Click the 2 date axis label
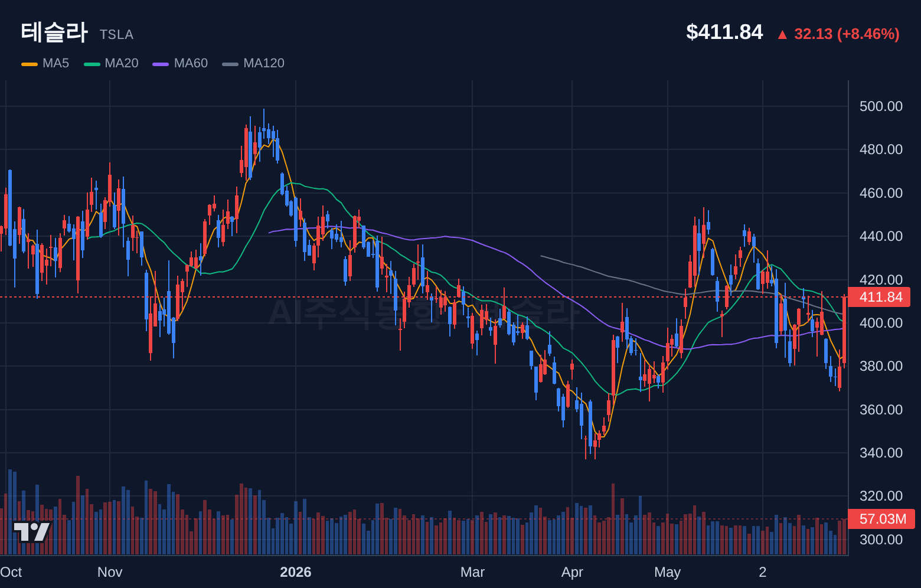The width and height of the screenshot is (921, 588). [x=763, y=572]
